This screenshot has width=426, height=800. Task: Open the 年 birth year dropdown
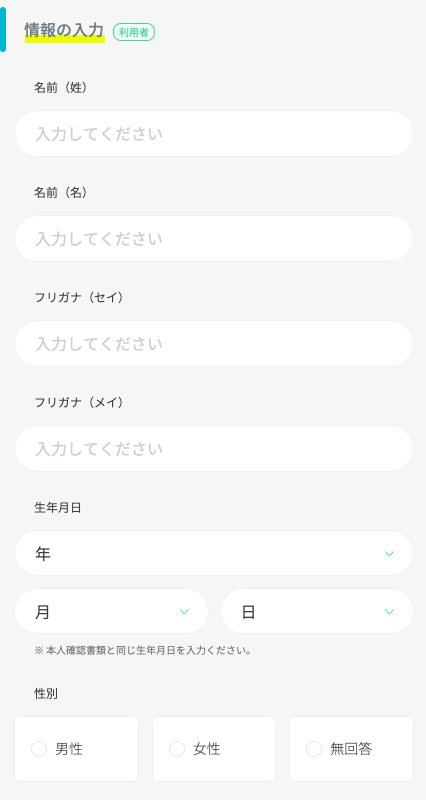[x=214, y=553]
